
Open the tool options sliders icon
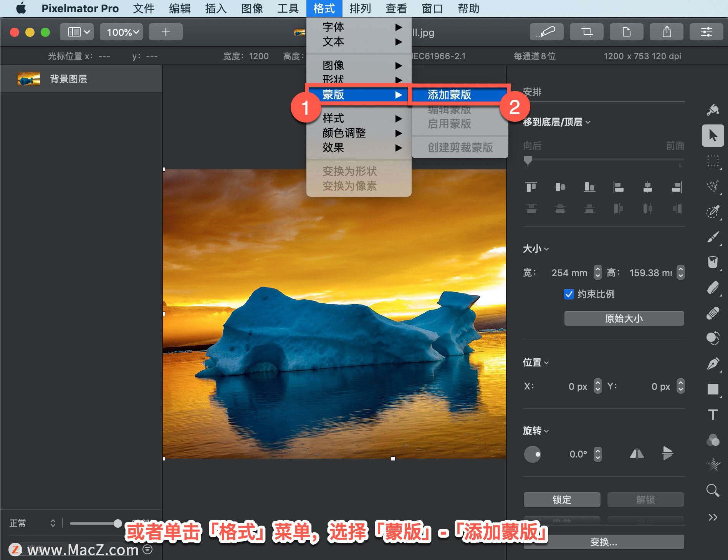[x=706, y=32]
